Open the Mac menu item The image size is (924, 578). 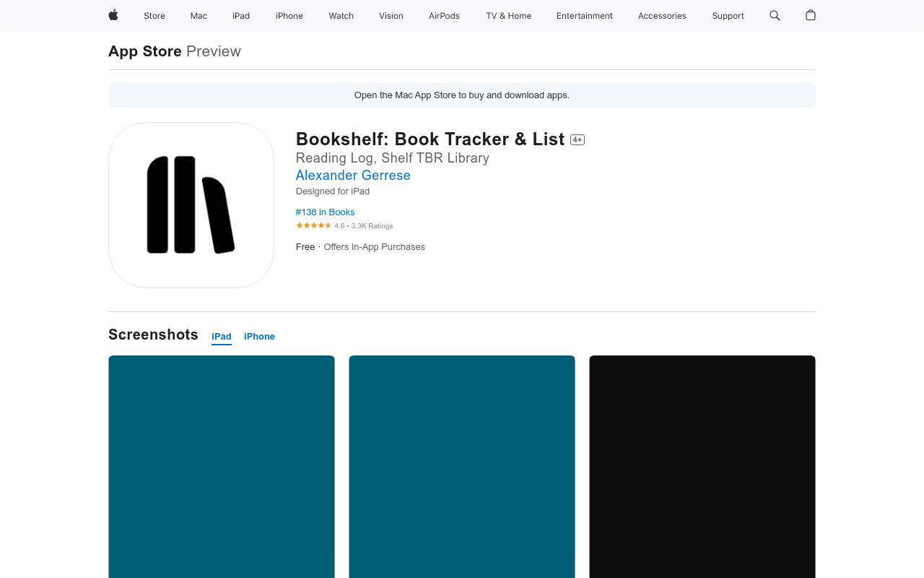tap(199, 16)
